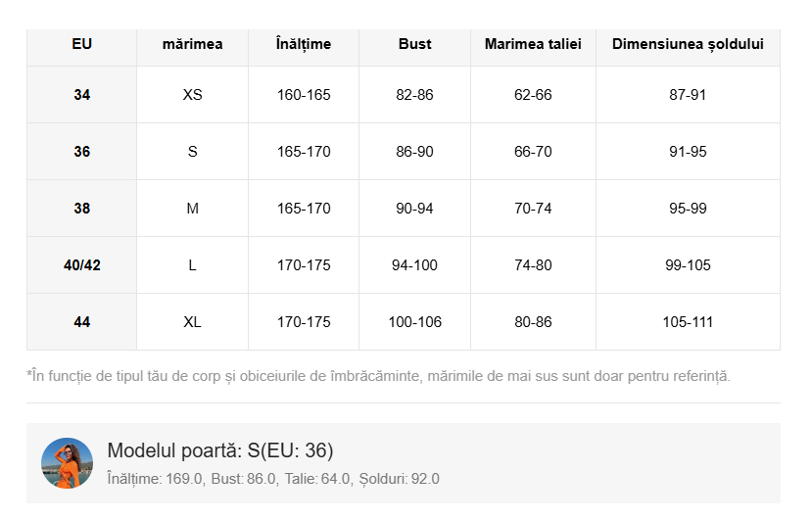
Task: Select the EU 34 row label
Action: (x=82, y=95)
